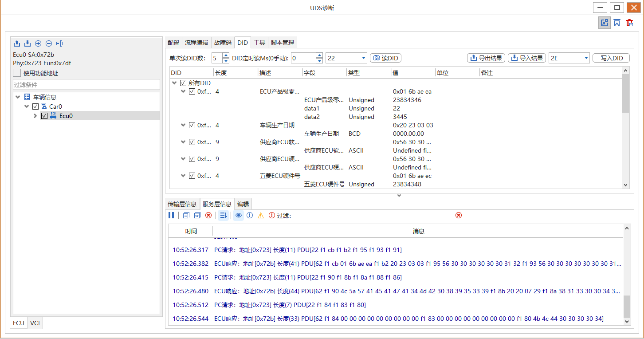The width and height of the screenshot is (644, 339).
Task: Toggle the eye visibility filter icon
Action: [239, 215]
